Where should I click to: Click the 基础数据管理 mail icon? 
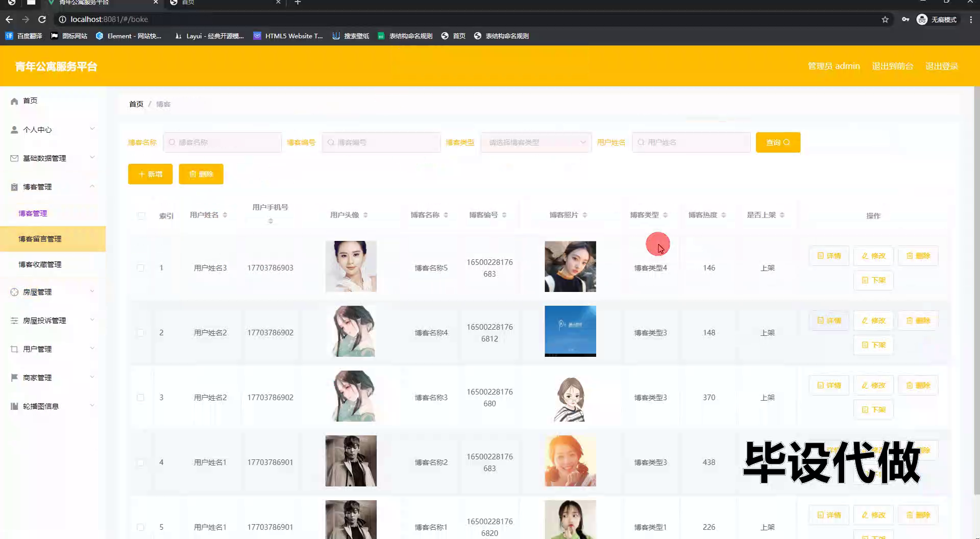click(x=14, y=158)
